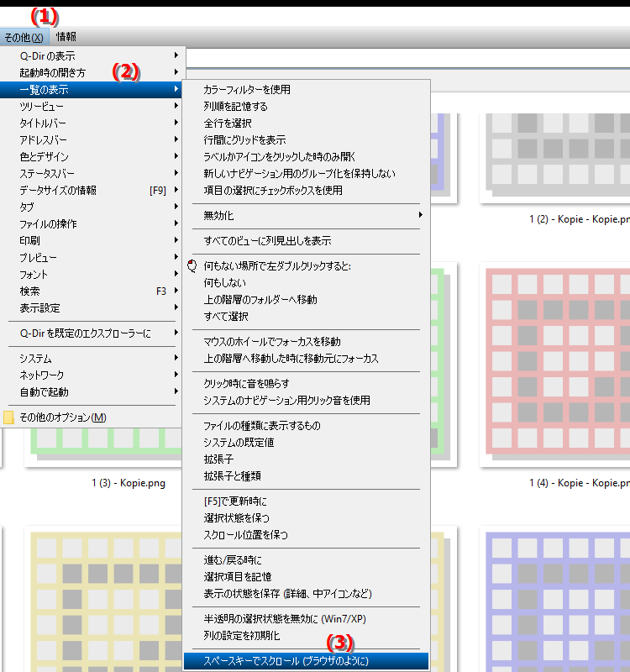
Task: Click スペースキーでスクロール (ブラウザのように)
Action: click(306, 661)
